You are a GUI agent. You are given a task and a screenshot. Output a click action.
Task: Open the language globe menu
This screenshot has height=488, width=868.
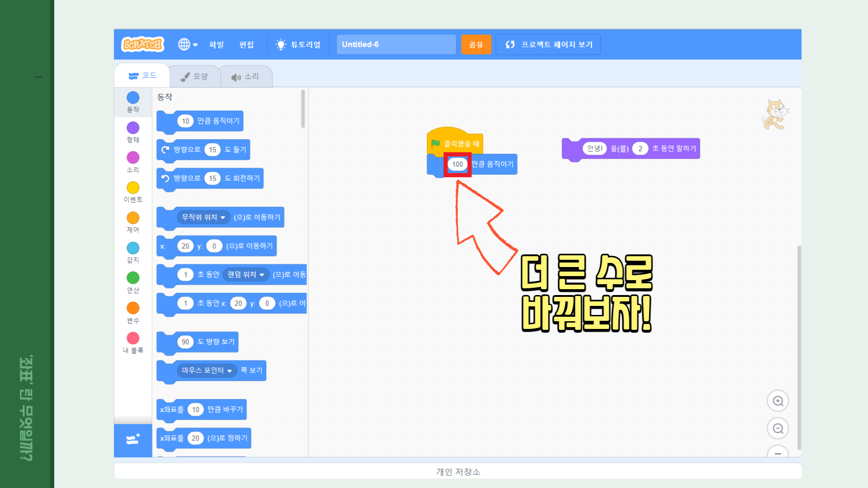click(188, 44)
